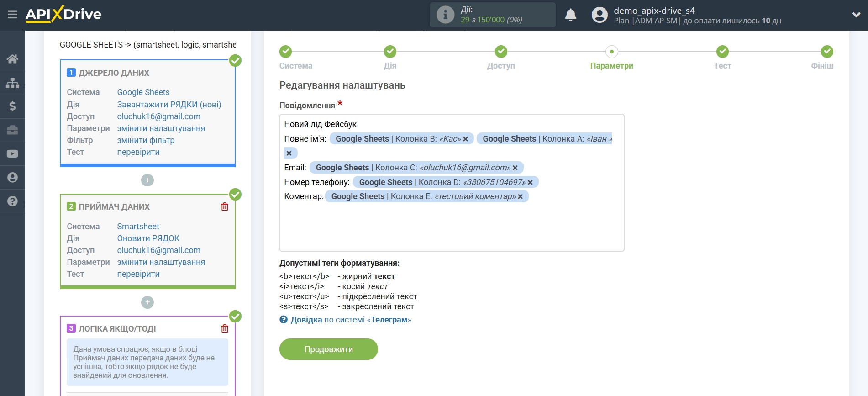This screenshot has height=396, width=868.
Task: Click the Колонка C email tag
Action: pyautogui.click(x=416, y=168)
